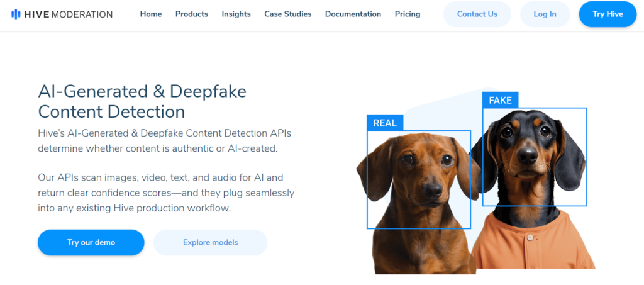Open the Products menu
Image resolution: width=644 pixels, height=285 pixels.
[x=192, y=14]
